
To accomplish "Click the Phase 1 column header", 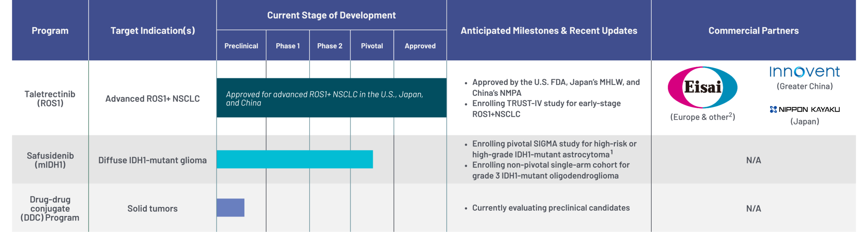I will pos(288,46).
